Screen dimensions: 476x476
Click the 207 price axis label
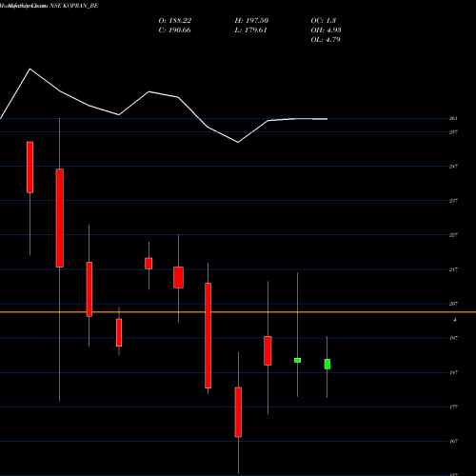pos(453,304)
